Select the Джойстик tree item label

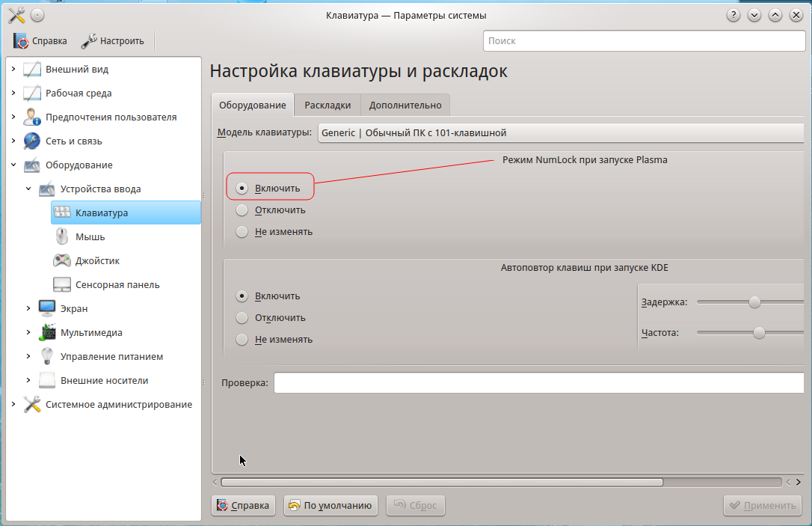coord(97,260)
